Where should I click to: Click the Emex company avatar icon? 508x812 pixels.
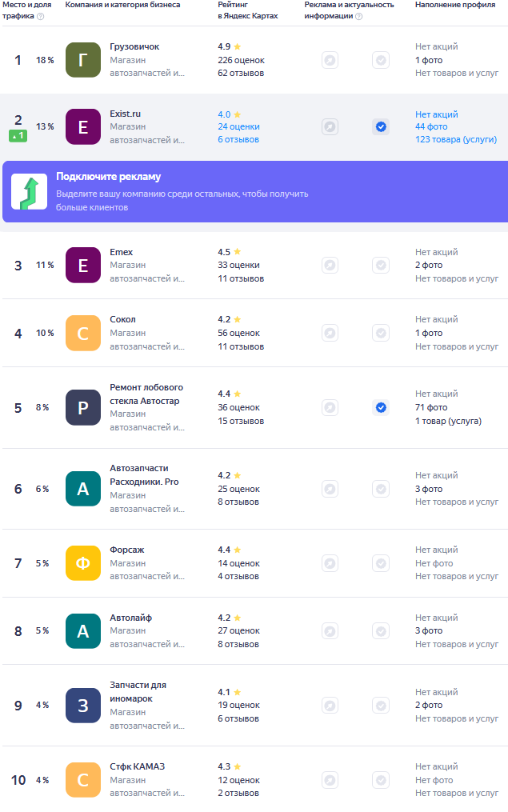click(83, 265)
